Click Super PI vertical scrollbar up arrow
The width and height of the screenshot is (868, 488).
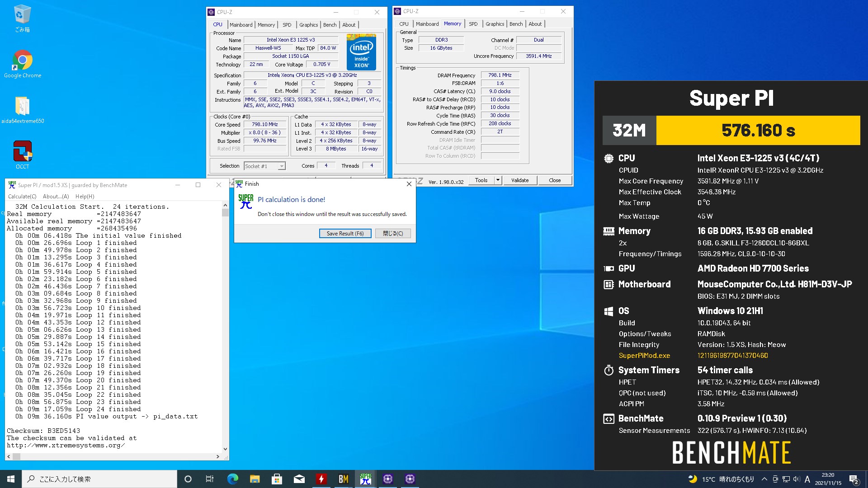pyautogui.click(x=225, y=205)
